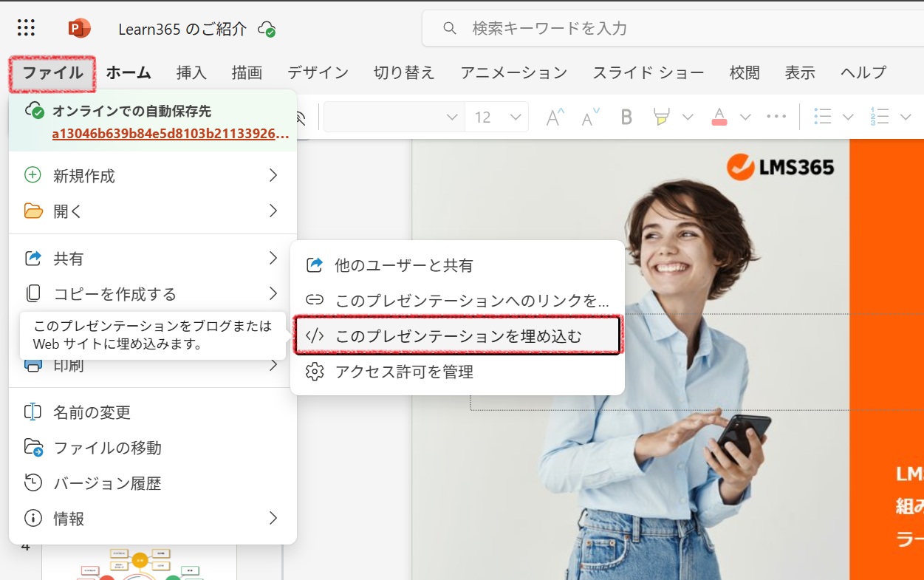Viewport: 924px width, 580px height.
Task: Choose 他のユーザーと共有 in submenu
Action: click(x=457, y=265)
